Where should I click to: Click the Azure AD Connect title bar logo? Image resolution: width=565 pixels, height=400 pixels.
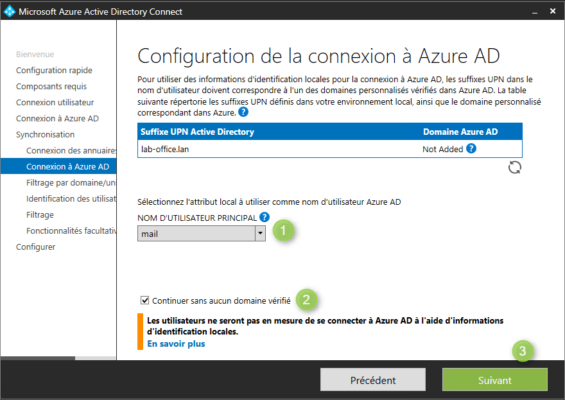click(9, 11)
